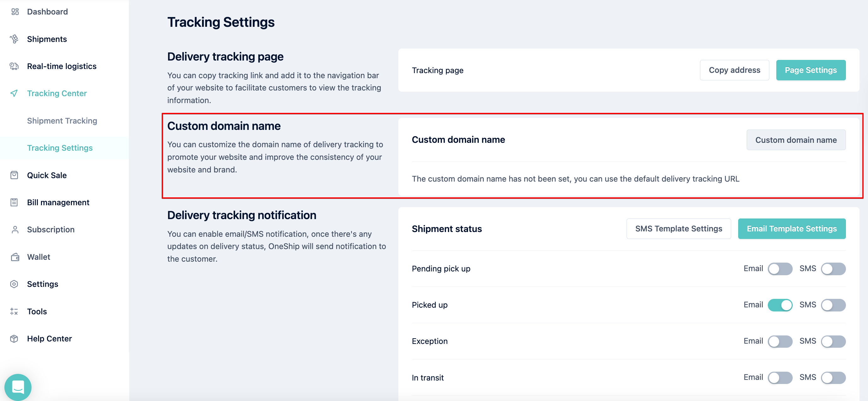Click the Settings hexagon icon
Viewport: 868px width, 401px height.
tap(14, 284)
